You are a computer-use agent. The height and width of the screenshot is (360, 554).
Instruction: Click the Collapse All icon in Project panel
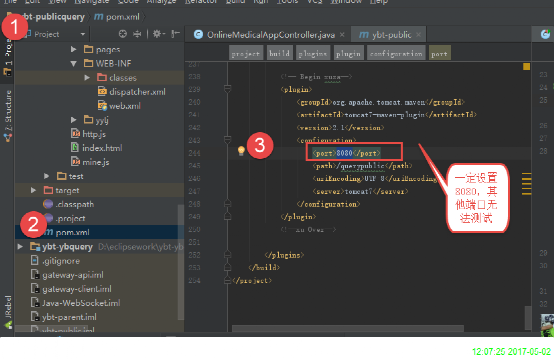click(137, 34)
